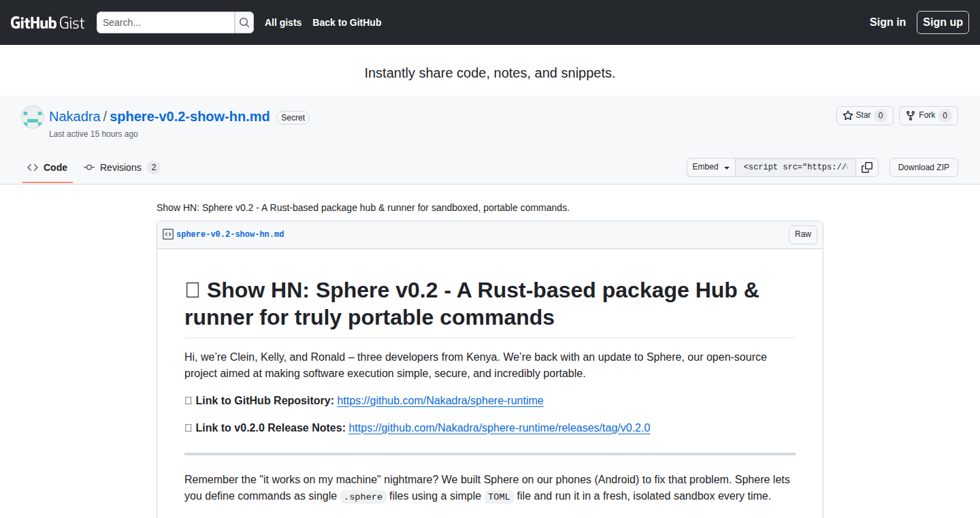Select the embed script text field

point(796,167)
